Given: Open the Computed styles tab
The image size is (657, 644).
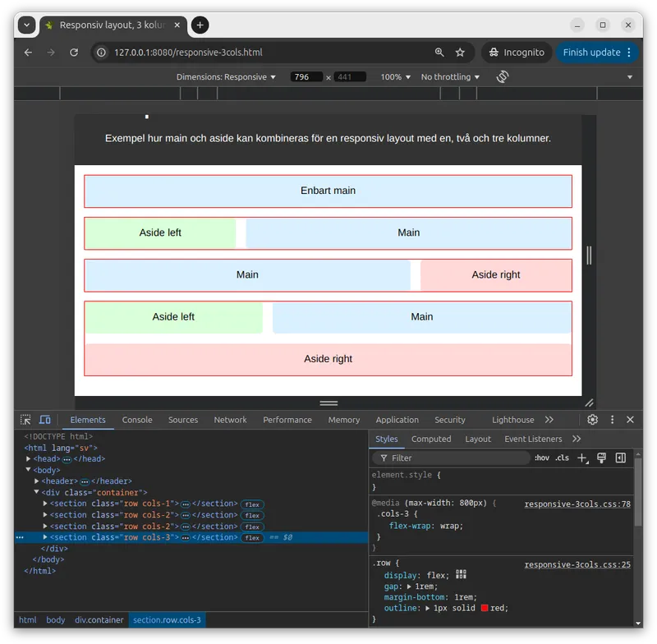Looking at the screenshot, I should tap(431, 439).
